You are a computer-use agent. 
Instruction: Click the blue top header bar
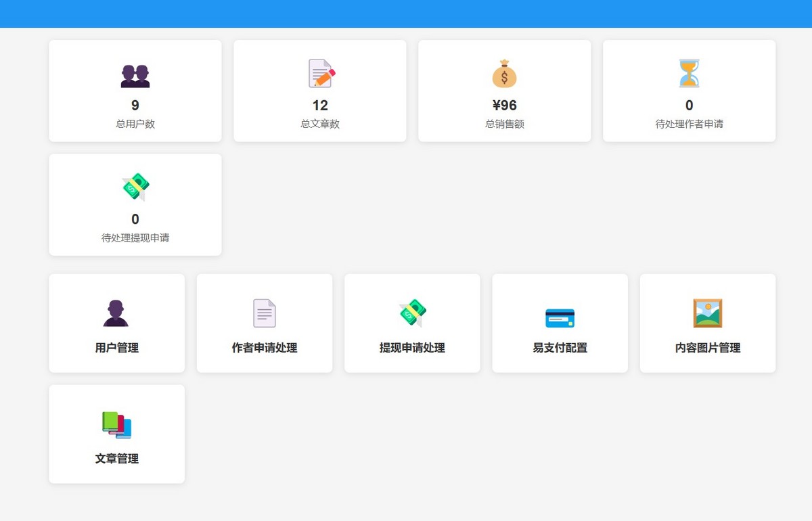click(x=406, y=14)
